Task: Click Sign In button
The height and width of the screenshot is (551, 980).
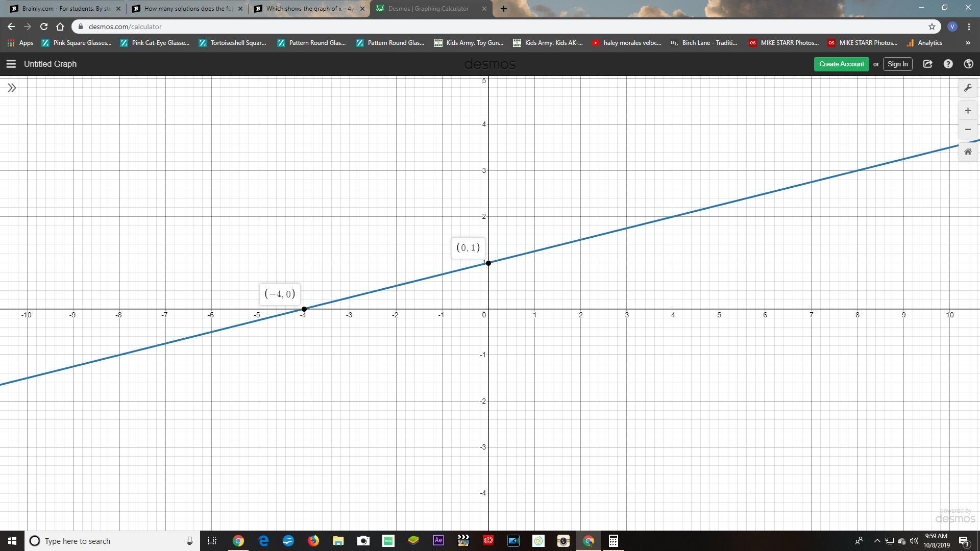Action: coord(897,64)
